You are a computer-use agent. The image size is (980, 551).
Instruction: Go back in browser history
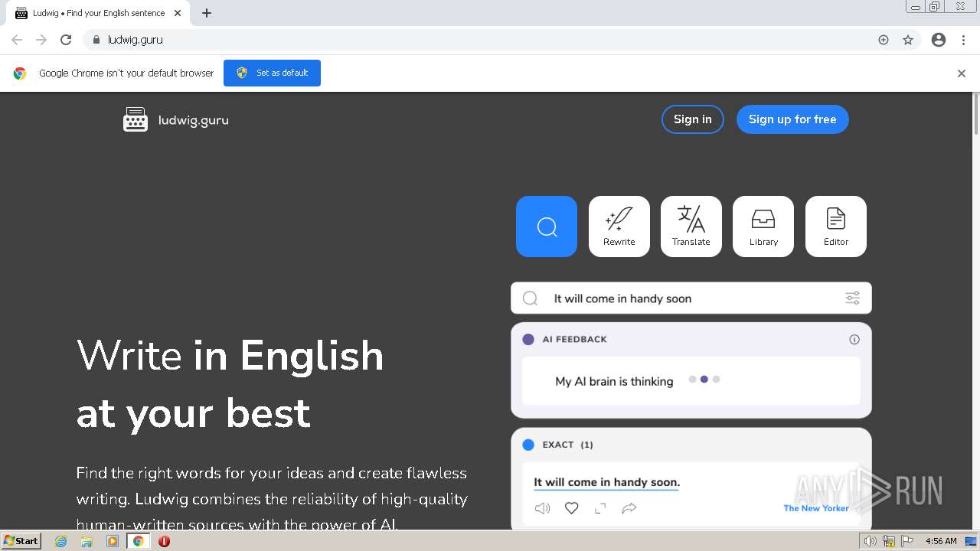click(x=17, y=40)
